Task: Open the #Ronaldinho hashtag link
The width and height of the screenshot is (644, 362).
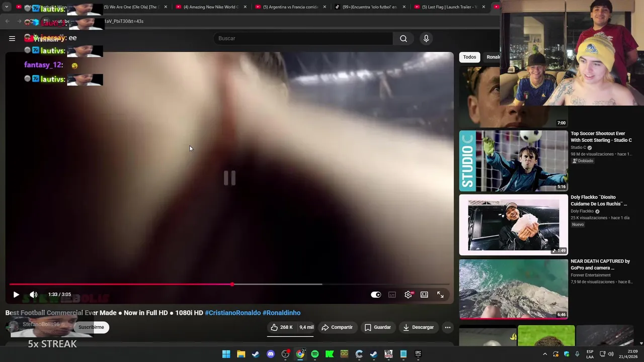Action: tap(282, 313)
